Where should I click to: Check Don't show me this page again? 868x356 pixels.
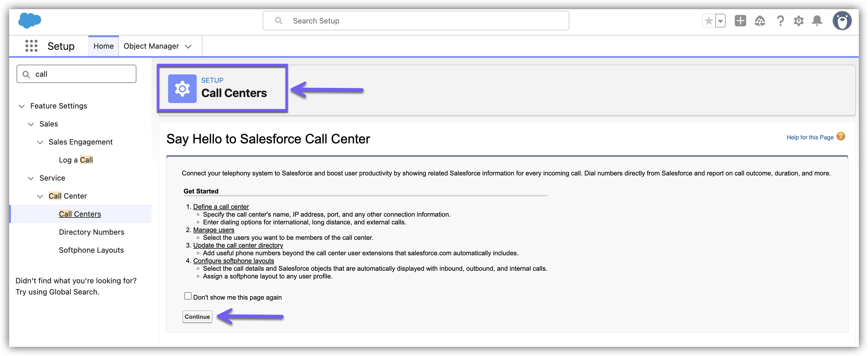coord(188,296)
